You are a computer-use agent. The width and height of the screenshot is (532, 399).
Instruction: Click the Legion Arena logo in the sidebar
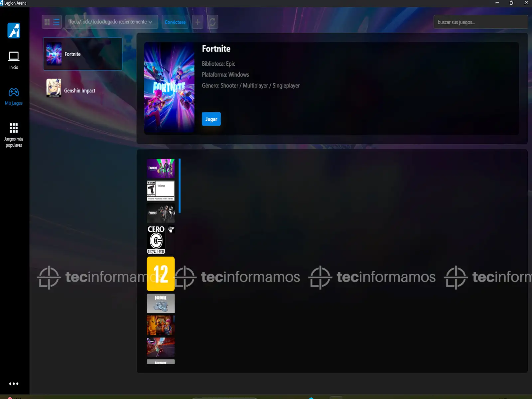click(14, 30)
